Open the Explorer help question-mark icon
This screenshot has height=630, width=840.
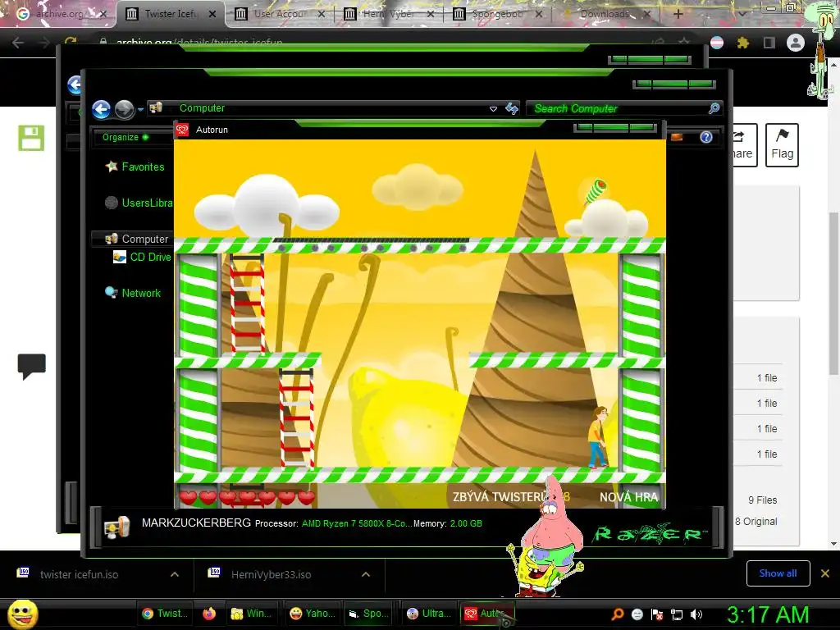click(706, 137)
